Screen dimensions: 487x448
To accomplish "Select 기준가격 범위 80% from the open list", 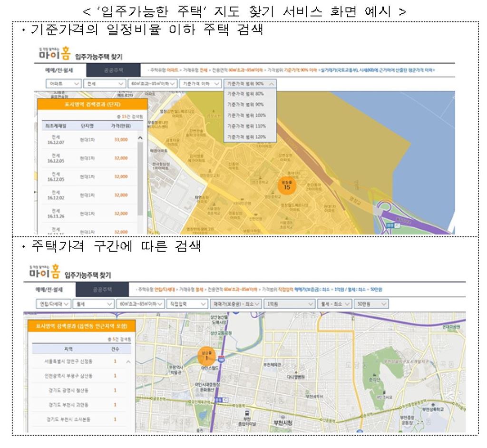I will pos(245,94).
